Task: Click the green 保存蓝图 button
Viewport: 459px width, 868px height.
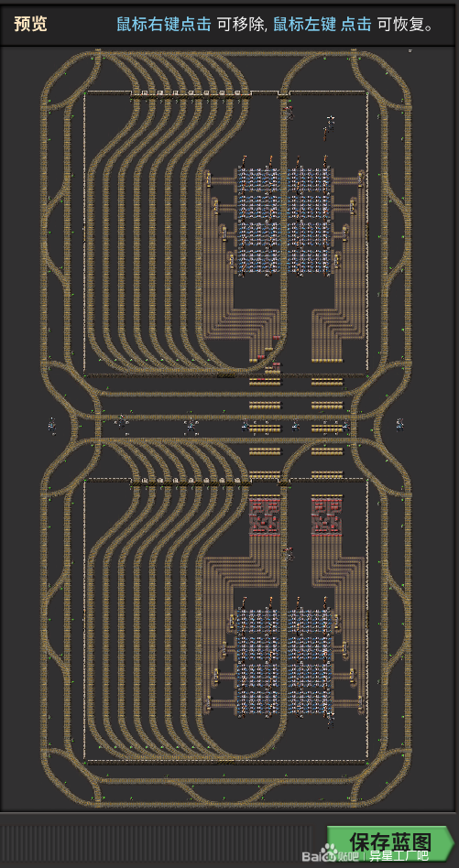Action: click(389, 842)
